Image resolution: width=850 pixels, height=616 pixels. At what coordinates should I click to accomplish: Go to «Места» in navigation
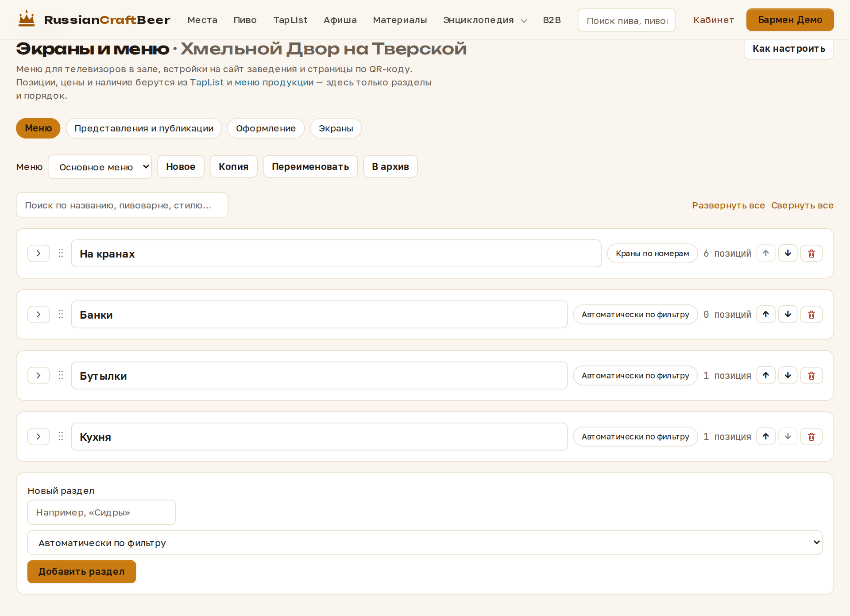pos(202,20)
